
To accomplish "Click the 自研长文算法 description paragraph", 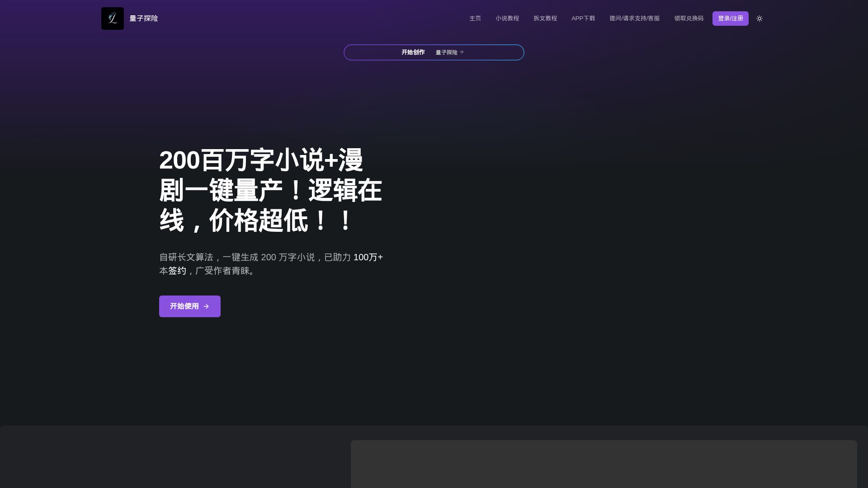I will [x=253, y=257].
